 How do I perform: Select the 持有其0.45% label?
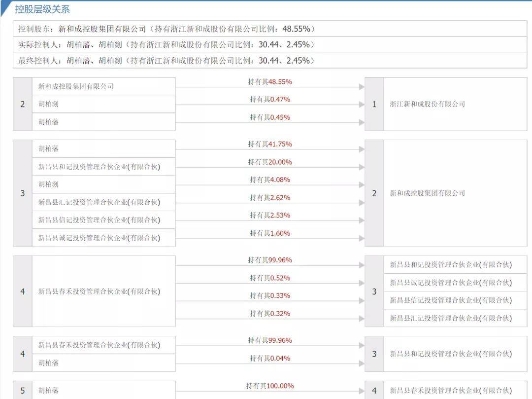(x=270, y=117)
